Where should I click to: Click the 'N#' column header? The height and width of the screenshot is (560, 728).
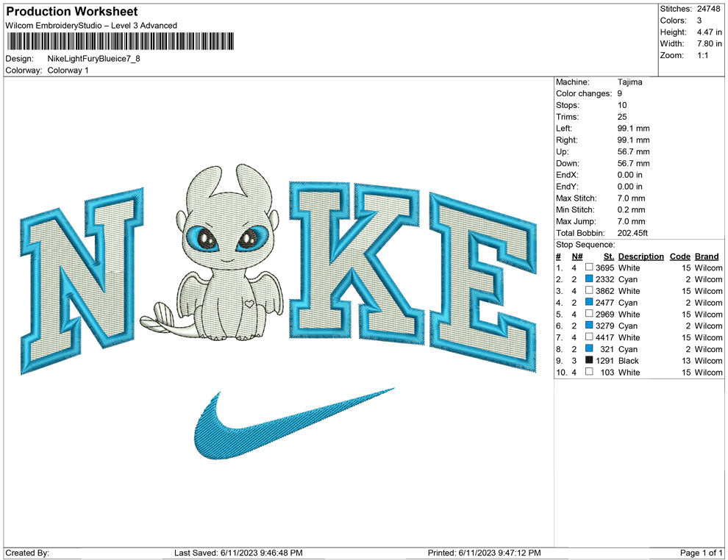click(577, 256)
